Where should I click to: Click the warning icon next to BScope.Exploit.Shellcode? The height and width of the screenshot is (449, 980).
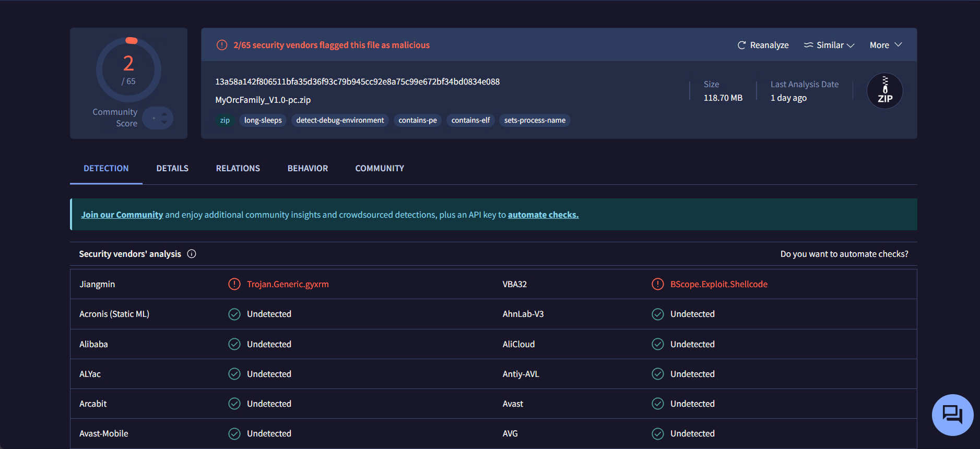pyautogui.click(x=658, y=284)
